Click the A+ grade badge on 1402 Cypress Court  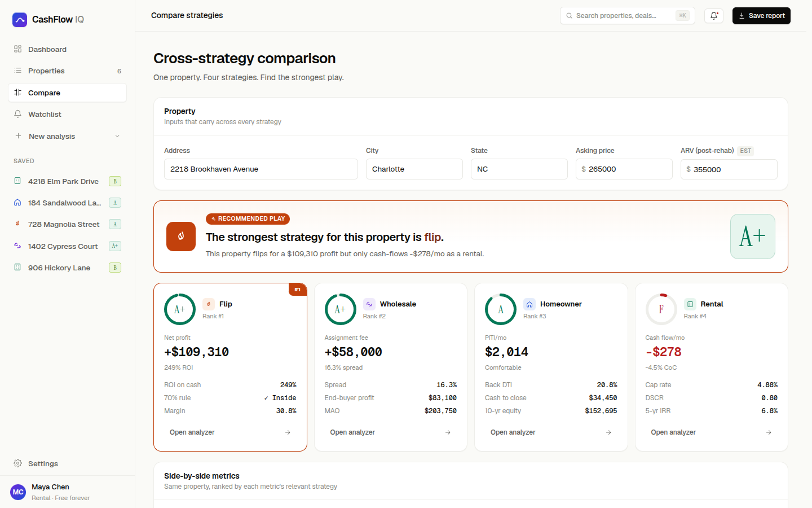[115, 246]
